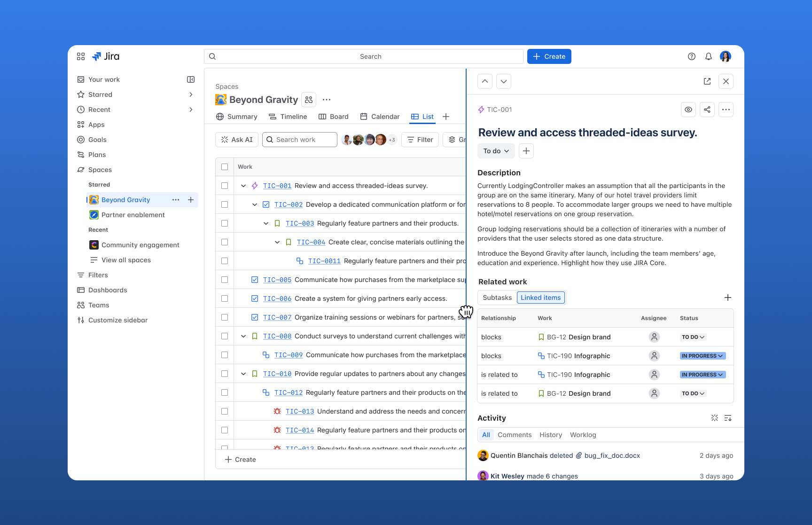Open Plans in the sidebar

coord(97,155)
